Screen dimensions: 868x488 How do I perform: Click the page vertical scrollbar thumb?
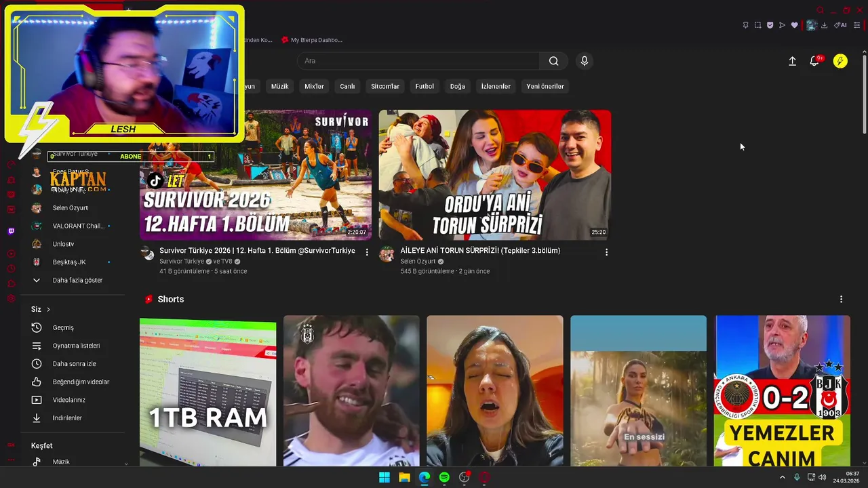tap(864, 94)
